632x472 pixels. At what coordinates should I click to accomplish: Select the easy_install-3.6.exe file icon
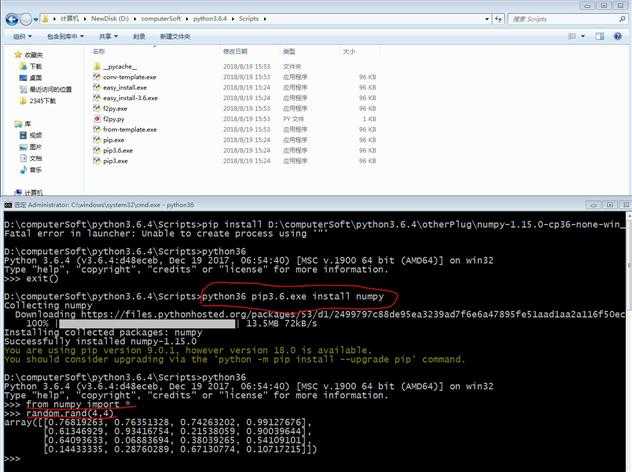point(97,98)
